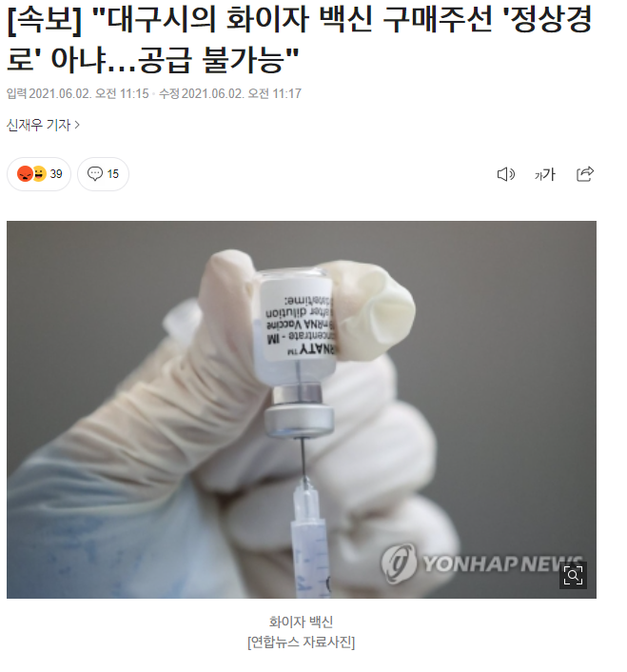Click the 화이자 백신 photo caption
This screenshot has width=627, height=672.
[x=301, y=622]
